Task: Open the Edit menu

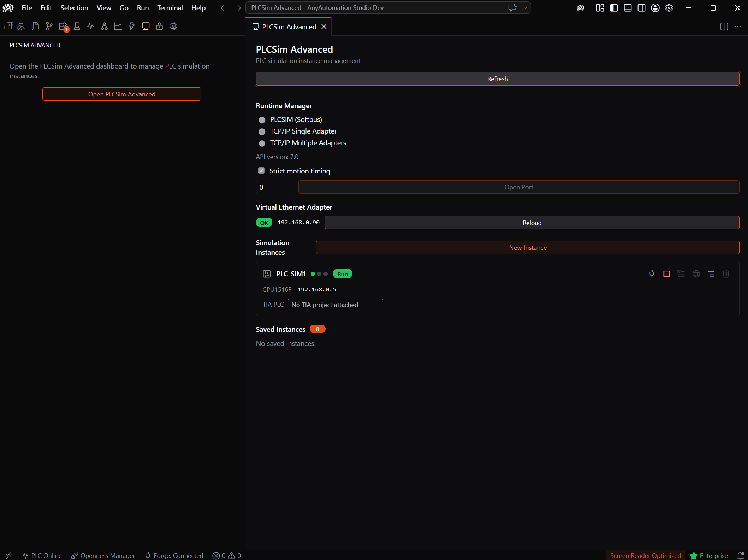Action: click(46, 8)
